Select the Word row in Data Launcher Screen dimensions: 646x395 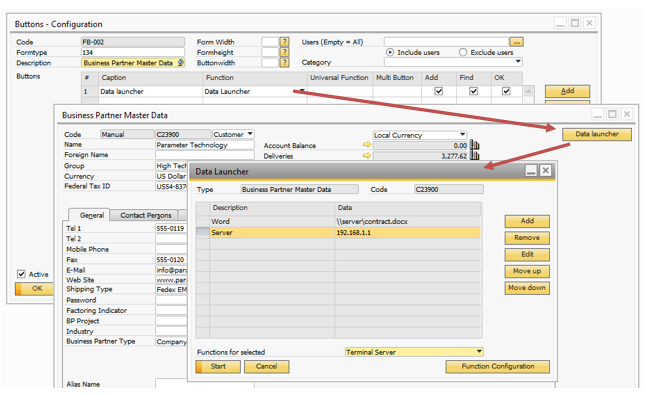point(338,222)
